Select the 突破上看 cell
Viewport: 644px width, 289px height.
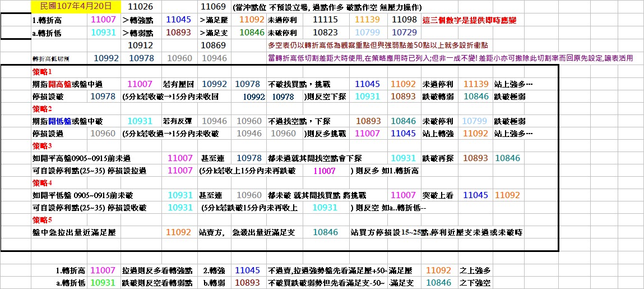437,196
